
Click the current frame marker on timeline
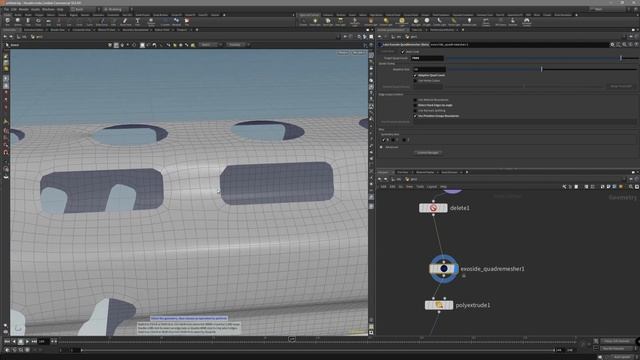point(292,339)
